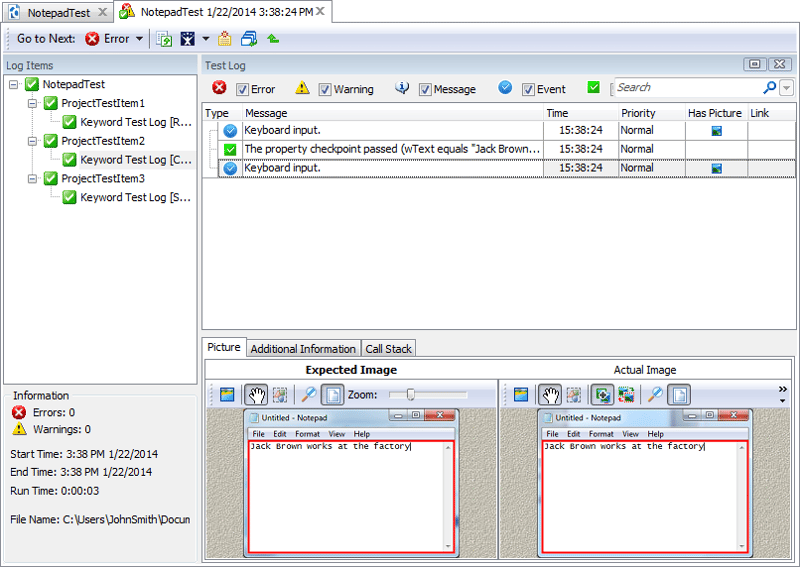Select ProjectTestItem3 in Log Items tree
The width and height of the screenshot is (800, 567).
click(103, 179)
